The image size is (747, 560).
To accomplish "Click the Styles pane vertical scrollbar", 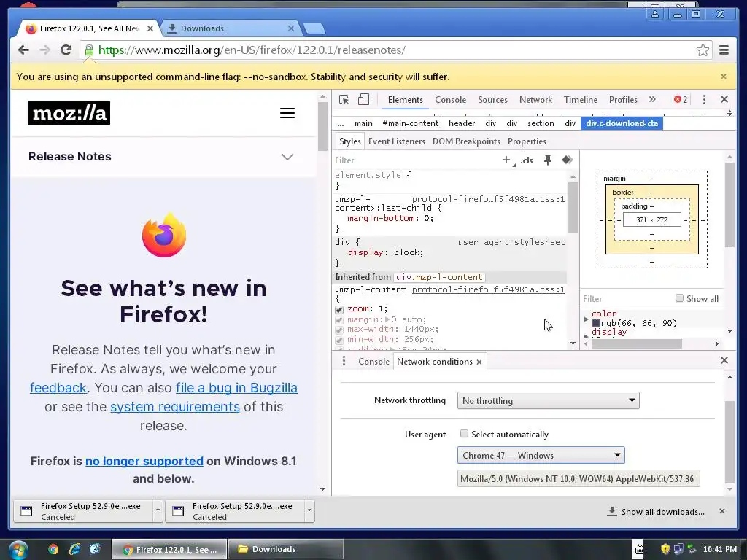I will click(x=573, y=208).
